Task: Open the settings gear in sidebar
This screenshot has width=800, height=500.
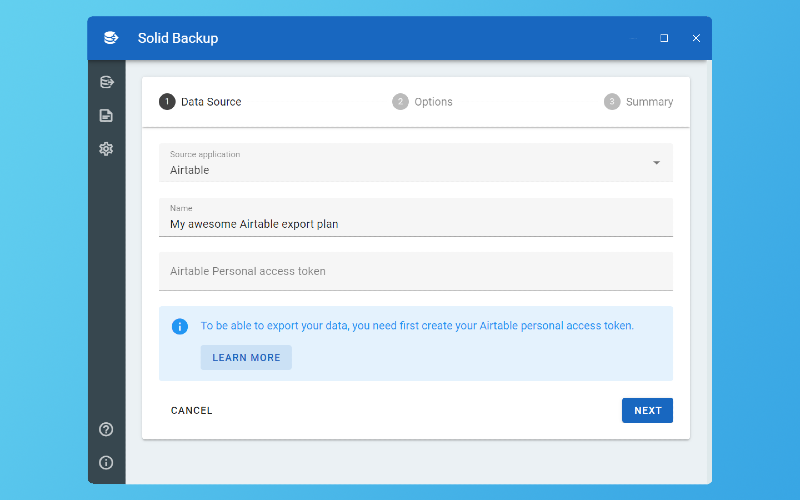Action: pos(106,149)
